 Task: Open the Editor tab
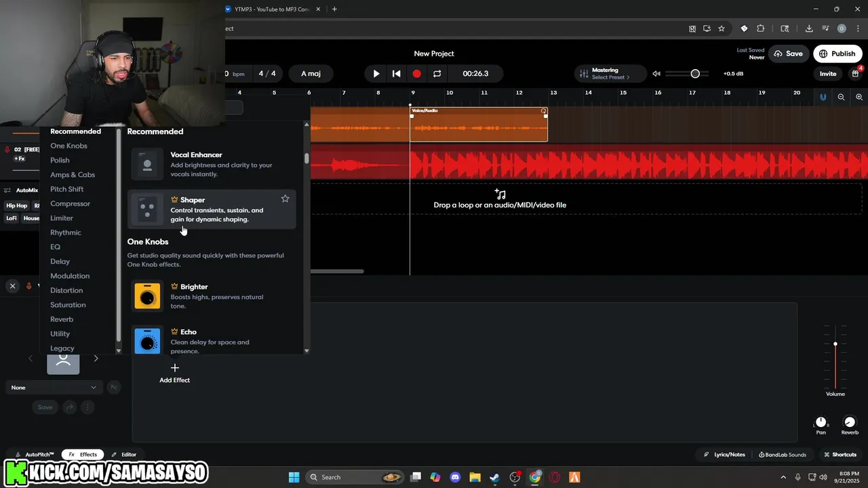124,454
